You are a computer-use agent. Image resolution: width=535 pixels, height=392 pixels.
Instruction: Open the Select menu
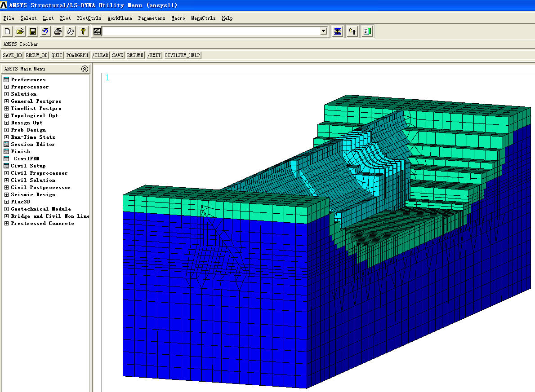(28, 18)
